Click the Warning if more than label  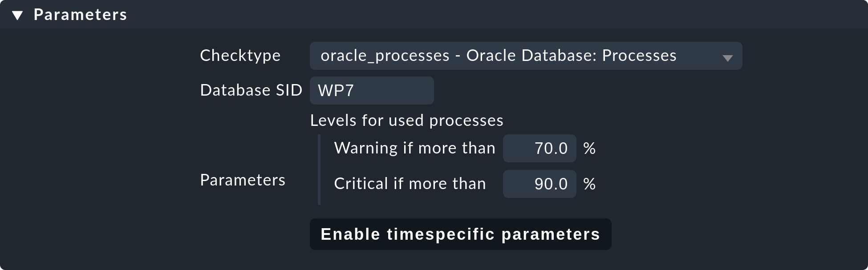tap(415, 148)
